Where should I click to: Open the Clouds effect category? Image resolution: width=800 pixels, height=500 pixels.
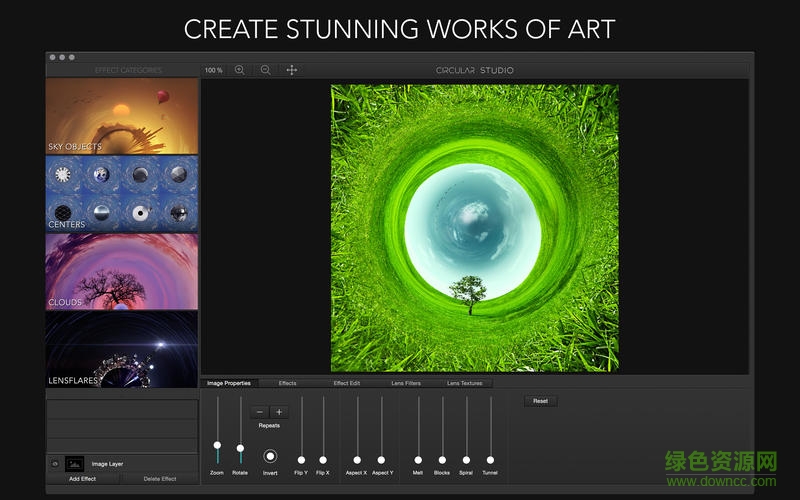tap(121, 271)
